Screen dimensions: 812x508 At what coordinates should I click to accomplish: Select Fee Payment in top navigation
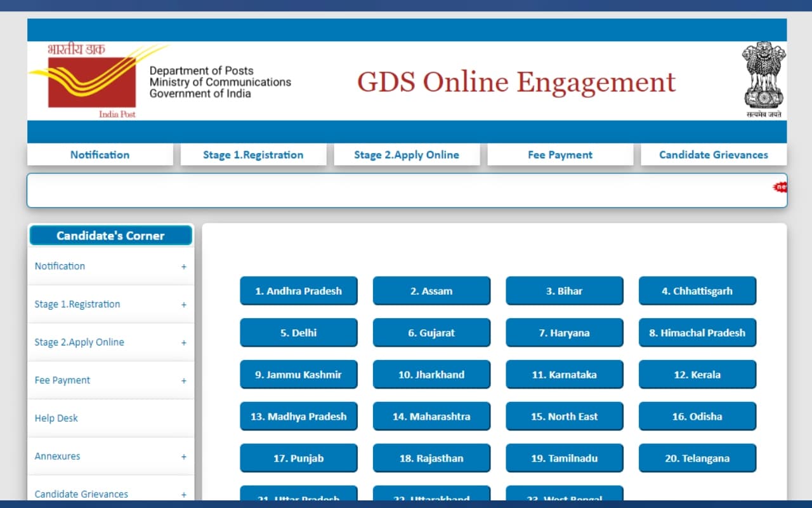click(560, 155)
